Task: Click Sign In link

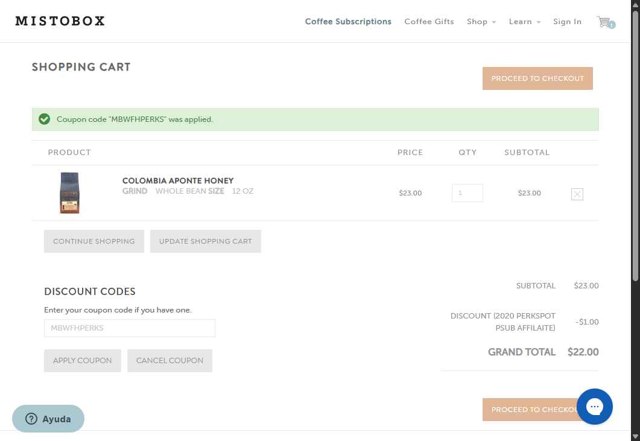Action: point(567,22)
